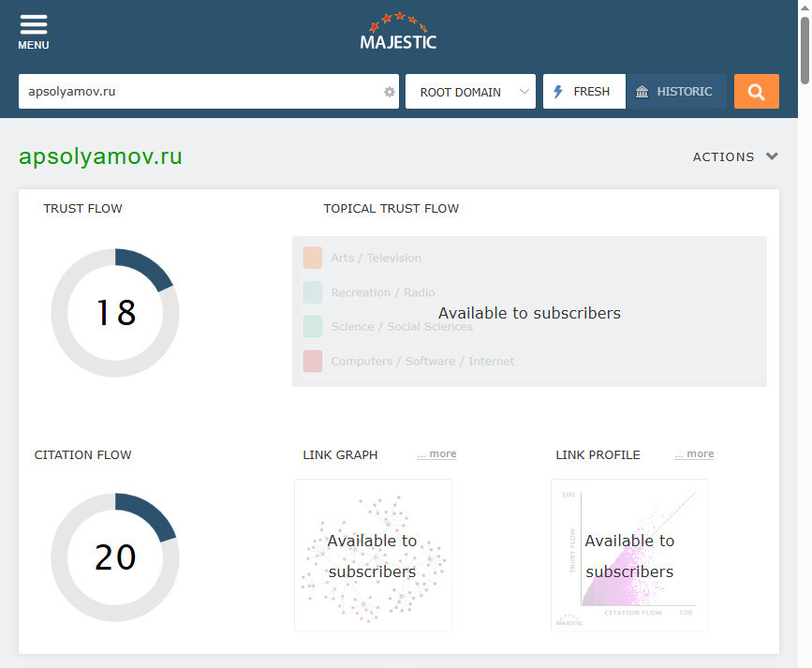Click the orange search button
The image size is (812, 668).
pos(756,91)
